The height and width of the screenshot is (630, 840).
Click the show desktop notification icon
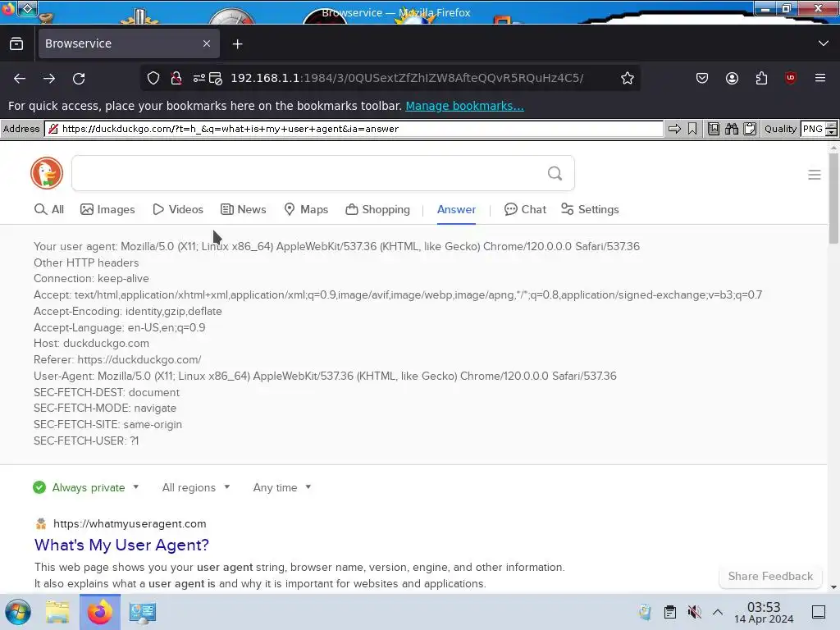[819, 612]
